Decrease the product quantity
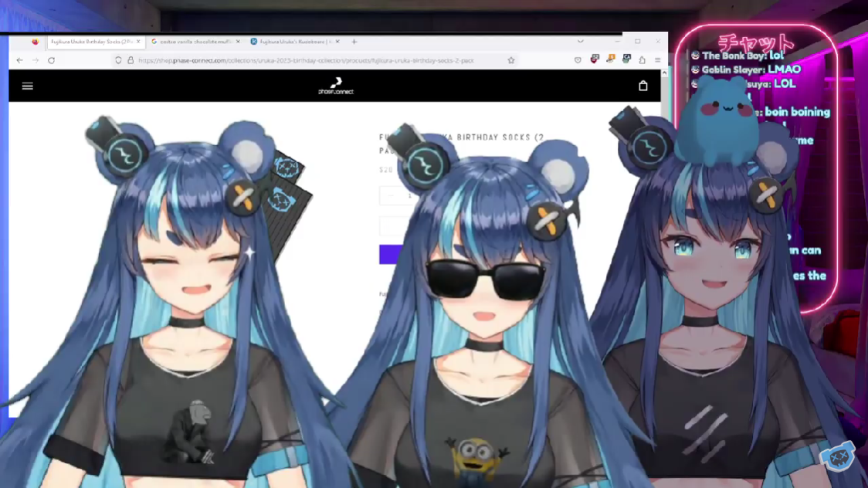868x488 pixels. tap(391, 195)
